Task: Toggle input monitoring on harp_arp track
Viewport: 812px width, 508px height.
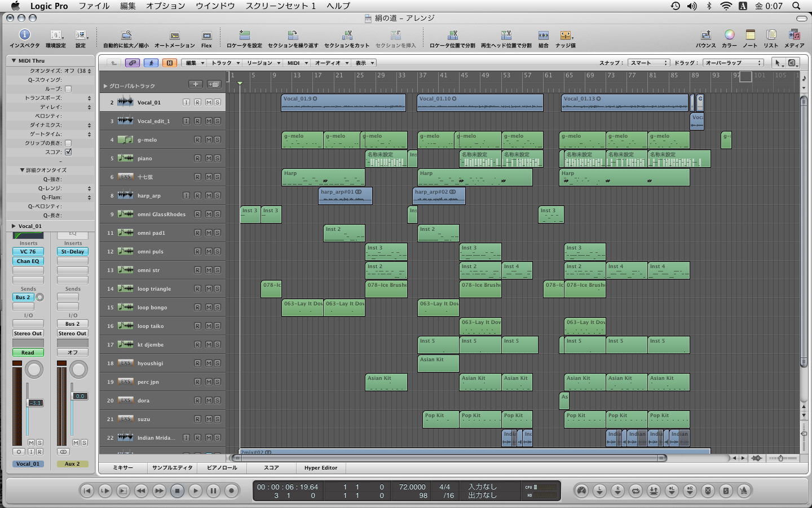Action: click(x=186, y=195)
